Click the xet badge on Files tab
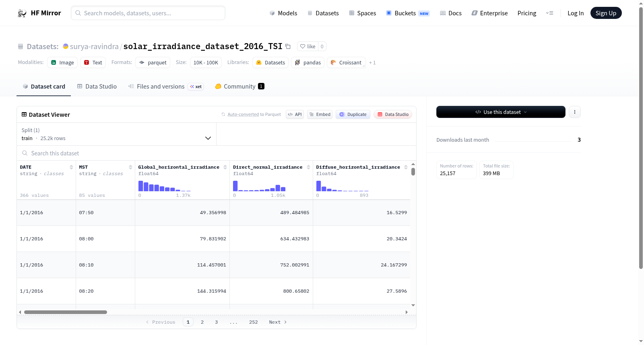 [196, 87]
